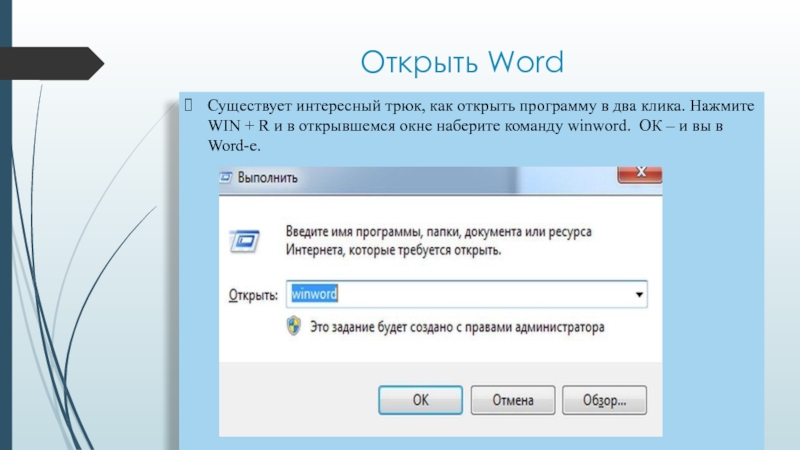Click the slide paragraph about WIN + R
This screenshot has width=800, height=450.
pos(481,126)
